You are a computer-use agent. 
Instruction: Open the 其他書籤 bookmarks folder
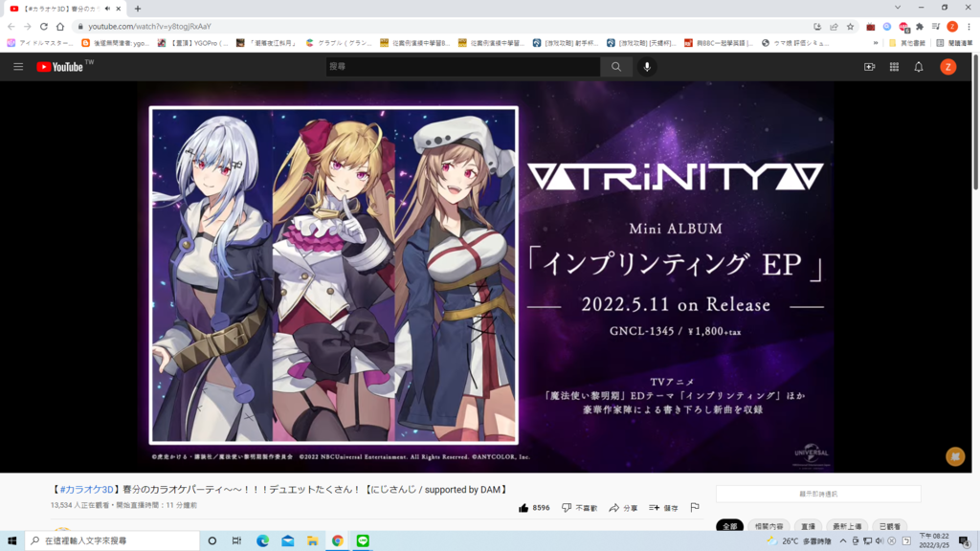click(907, 43)
